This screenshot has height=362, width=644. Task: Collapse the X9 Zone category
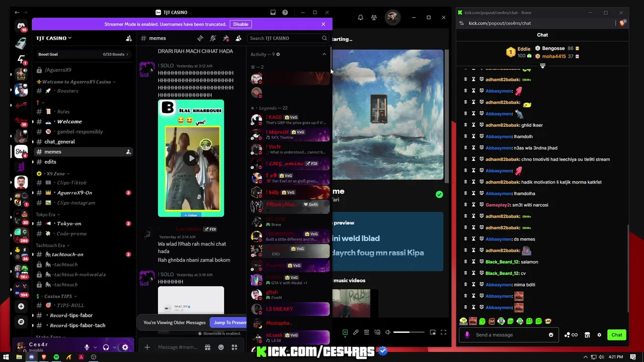(53, 173)
